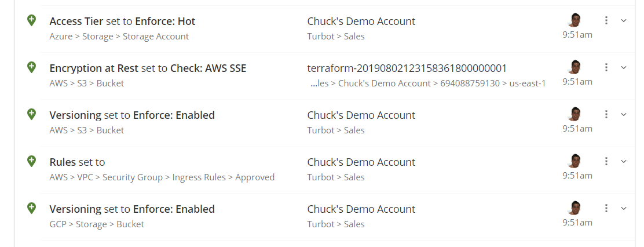Expand the AWS S3 Versioning row chevron
644x247 pixels.
point(624,114)
